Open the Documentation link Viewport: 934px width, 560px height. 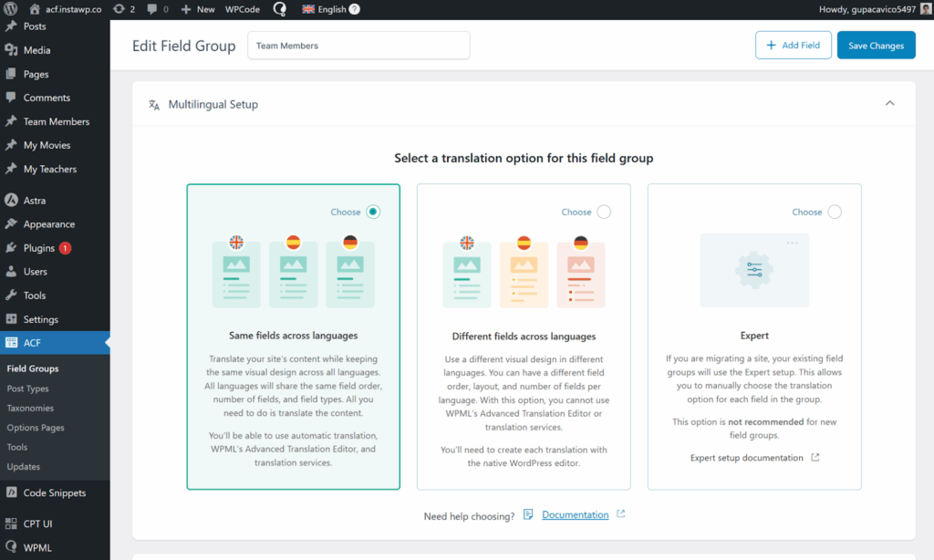point(575,514)
